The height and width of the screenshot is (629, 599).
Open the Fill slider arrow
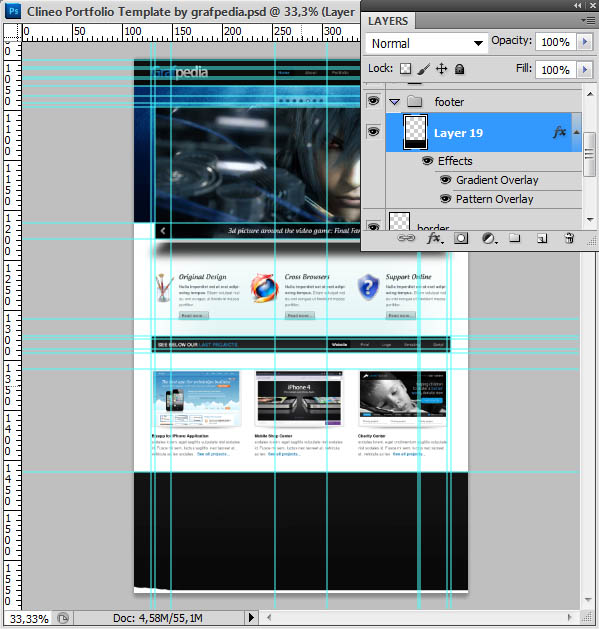tap(585, 70)
